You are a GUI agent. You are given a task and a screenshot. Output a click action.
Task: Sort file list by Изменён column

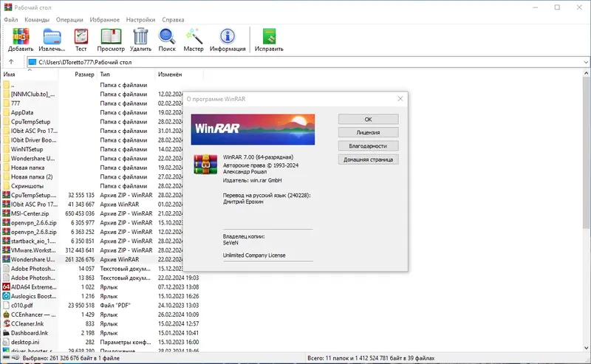179,75
